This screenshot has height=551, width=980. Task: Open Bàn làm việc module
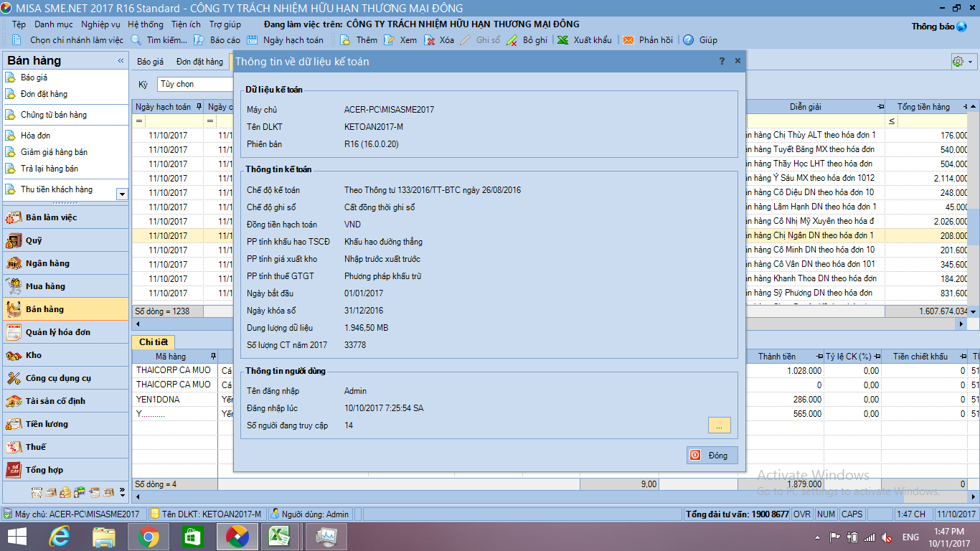coord(66,217)
